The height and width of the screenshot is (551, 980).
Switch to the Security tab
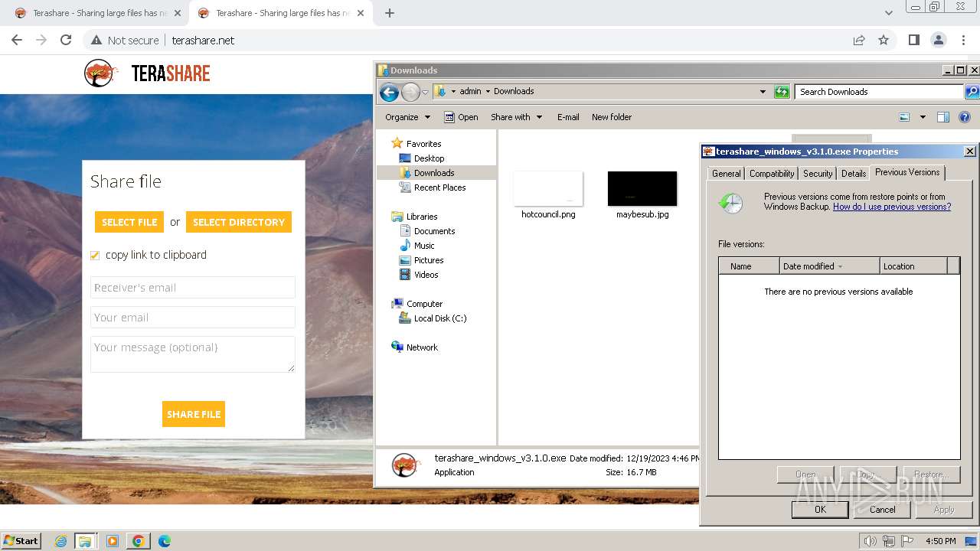[818, 174]
